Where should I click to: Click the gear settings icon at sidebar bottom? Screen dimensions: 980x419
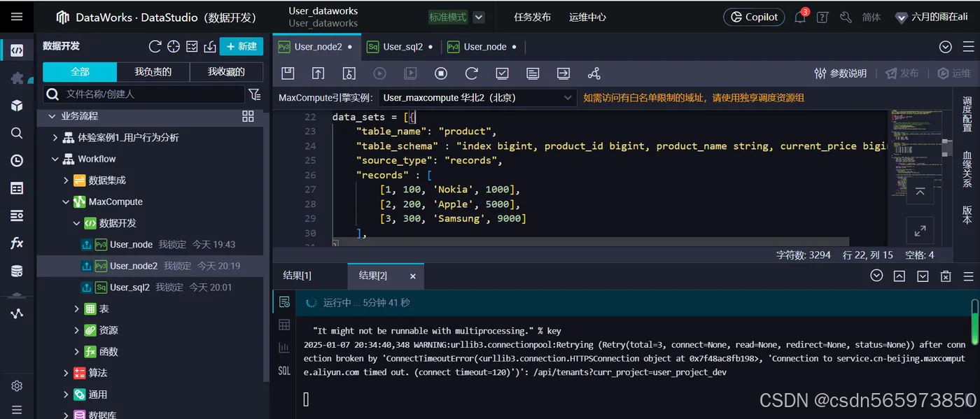point(17,386)
